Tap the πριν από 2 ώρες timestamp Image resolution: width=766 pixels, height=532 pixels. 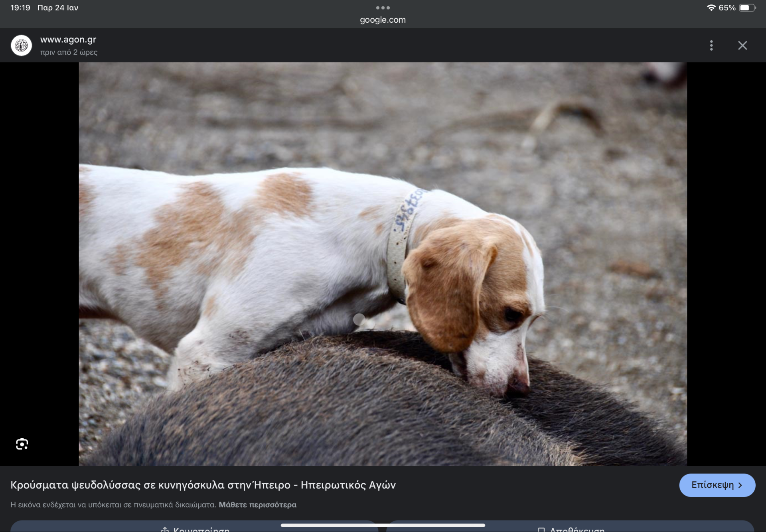point(69,52)
